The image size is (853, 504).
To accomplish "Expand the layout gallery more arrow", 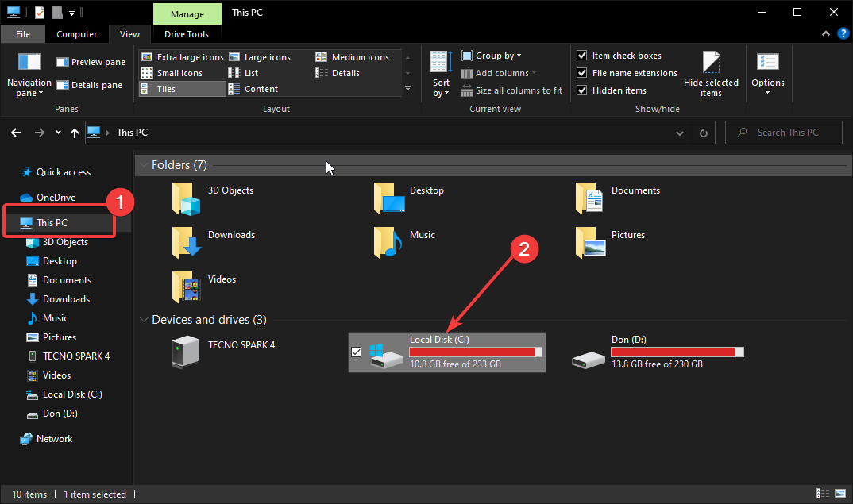I will 408,89.
